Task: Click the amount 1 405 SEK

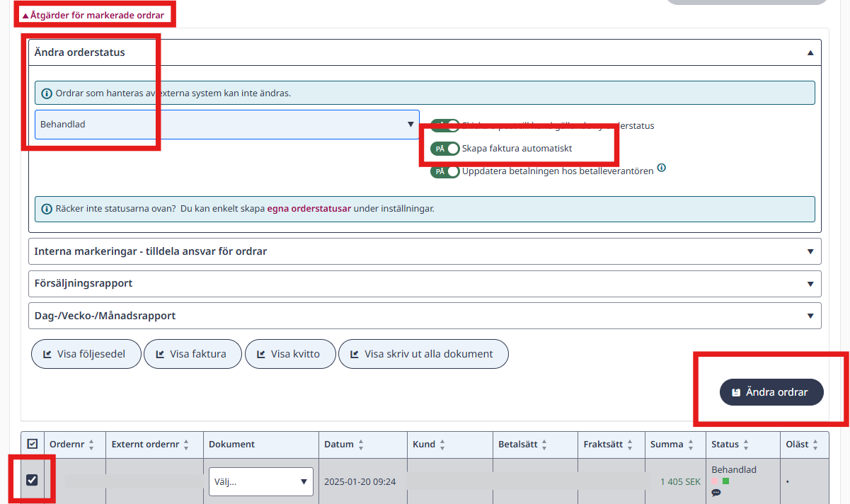Action: tap(680, 481)
